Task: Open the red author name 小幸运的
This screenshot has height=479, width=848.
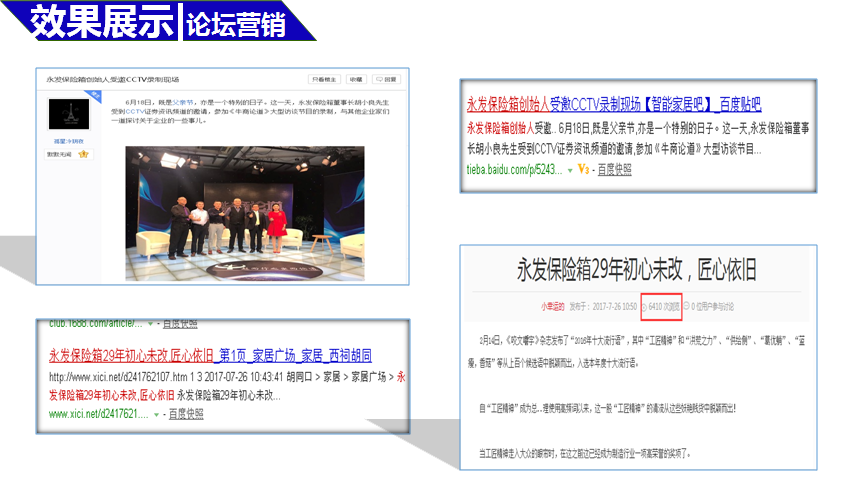Action: pyautogui.click(x=553, y=307)
